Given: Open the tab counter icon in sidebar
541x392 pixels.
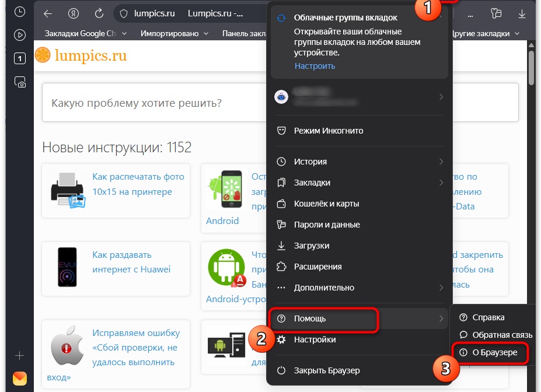Looking at the screenshot, I should click(x=20, y=58).
